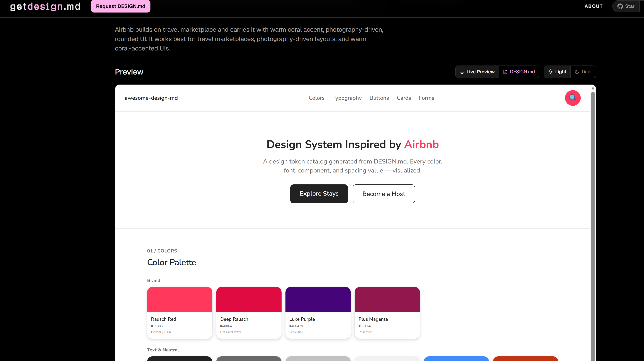The height and width of the screenshot is (361, 644).
Task: Switch to the Live Preview tab
Action: pyautogui.click(x=477, y=72)
